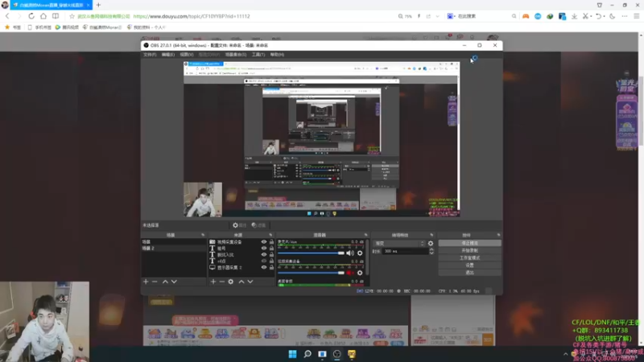Unmute the second mixer channel red speaker
The width and height of the screenshot is (644, 362).
point(350,273)
